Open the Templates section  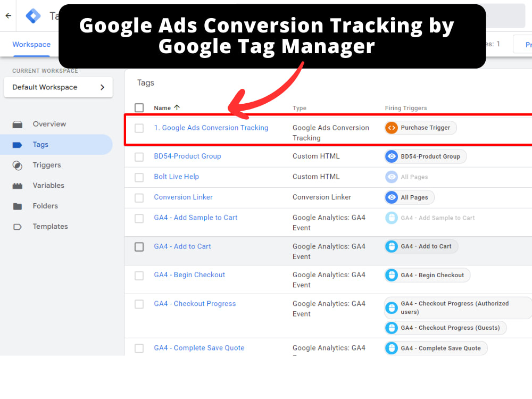tap(50, 226)
